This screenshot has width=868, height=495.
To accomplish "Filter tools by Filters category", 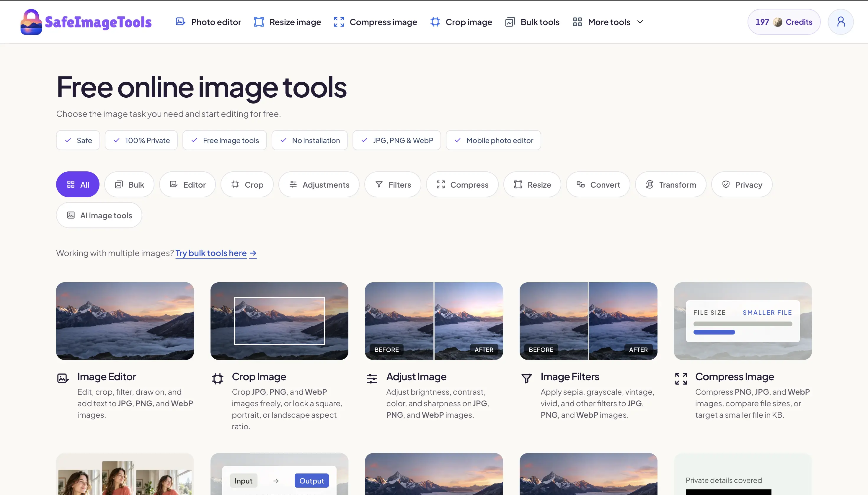I will point(393,184).
